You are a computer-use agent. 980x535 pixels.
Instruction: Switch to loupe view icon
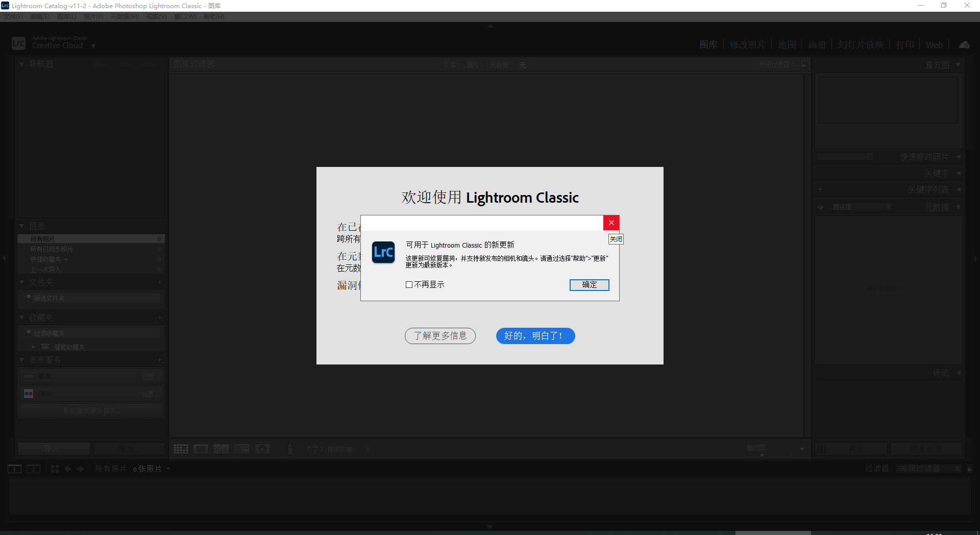[x=201, y=449]
